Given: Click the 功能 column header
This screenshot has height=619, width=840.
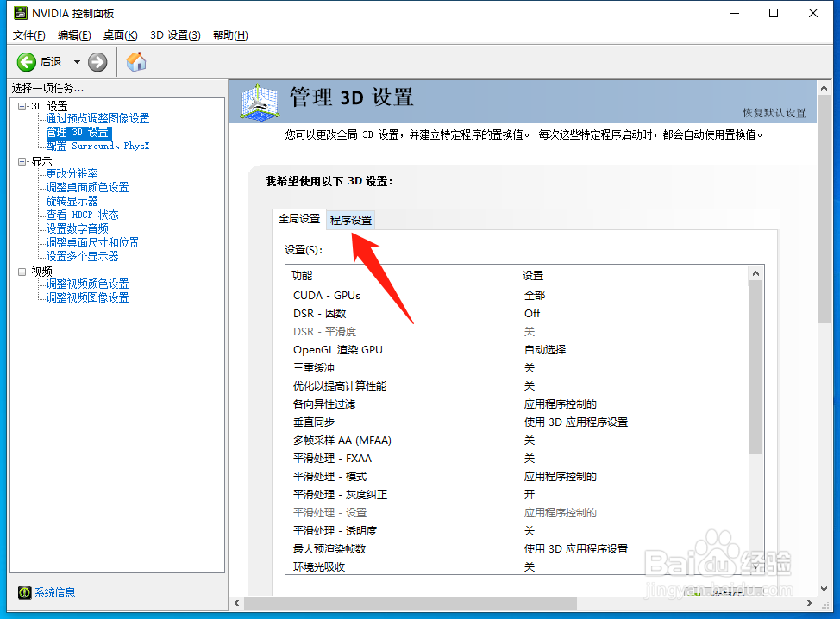Looking at the screenshot, I should pyautogui.click(x=401, y=275).
